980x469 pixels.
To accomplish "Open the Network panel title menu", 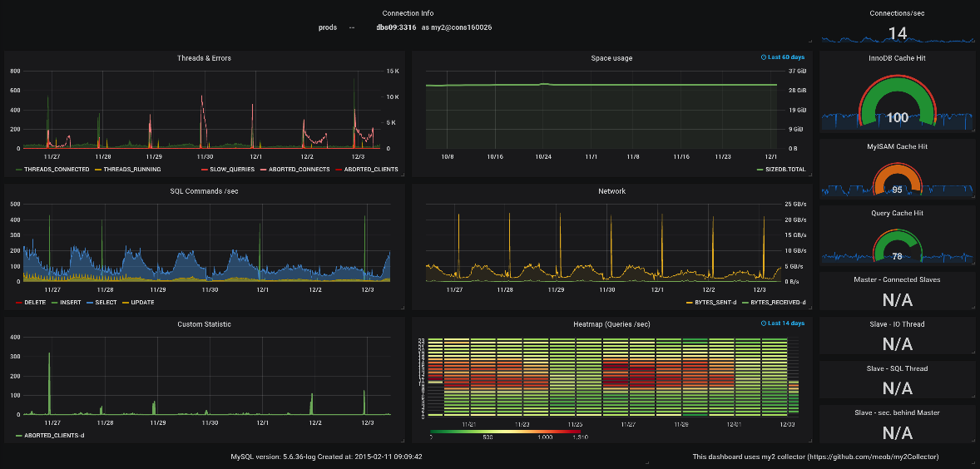I will click(611, 191).
